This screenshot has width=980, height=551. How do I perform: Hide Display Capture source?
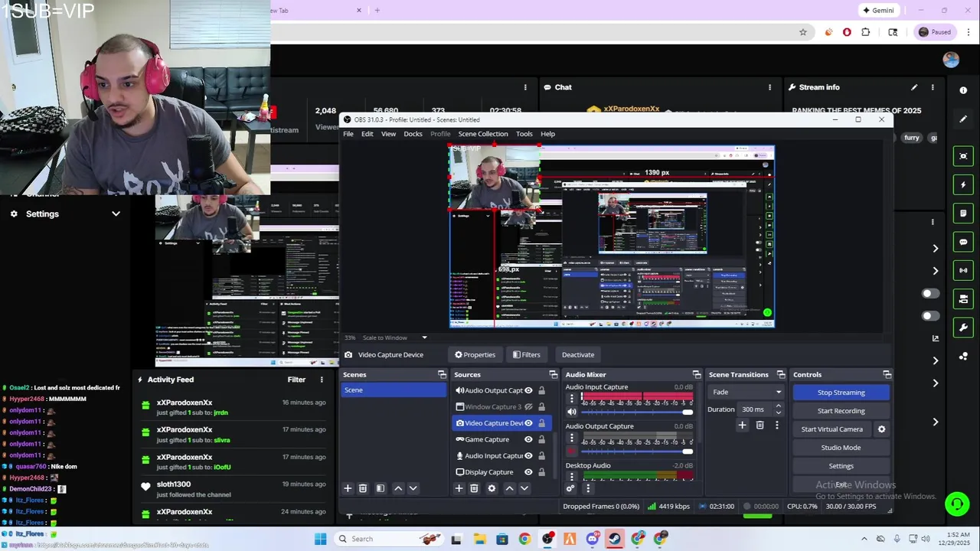pyautogui.click(x=528, y=472)
